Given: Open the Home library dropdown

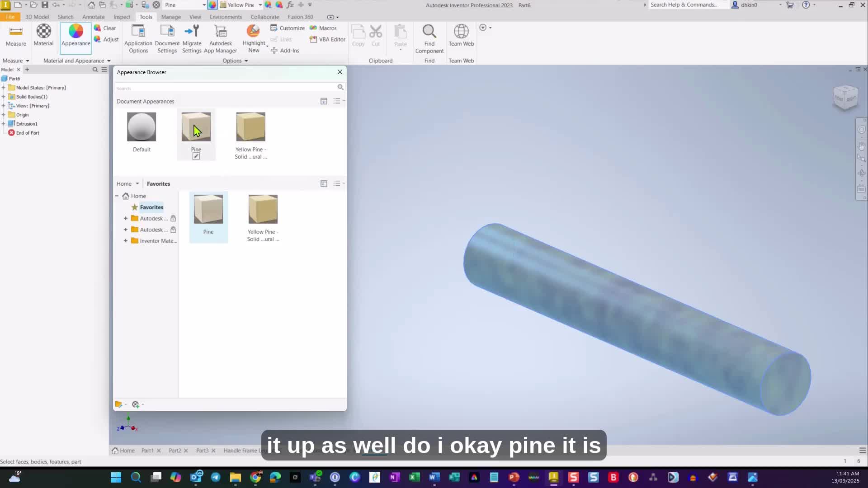Looking at the screenshot, I should [137, 184].
